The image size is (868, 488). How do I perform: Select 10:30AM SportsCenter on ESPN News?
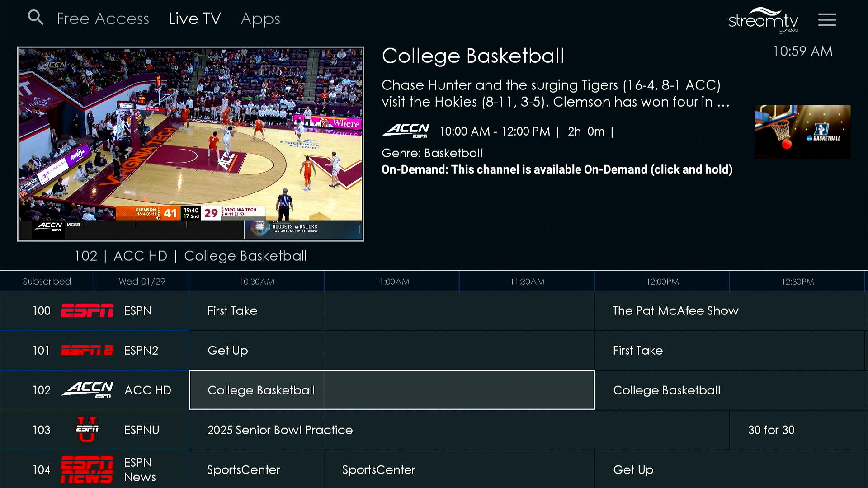(257, 469)
